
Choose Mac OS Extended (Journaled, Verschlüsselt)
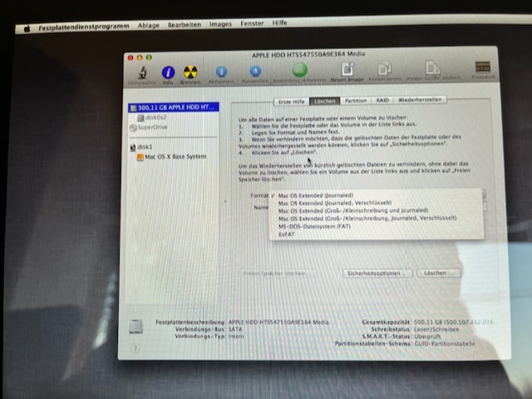(376, 203)
